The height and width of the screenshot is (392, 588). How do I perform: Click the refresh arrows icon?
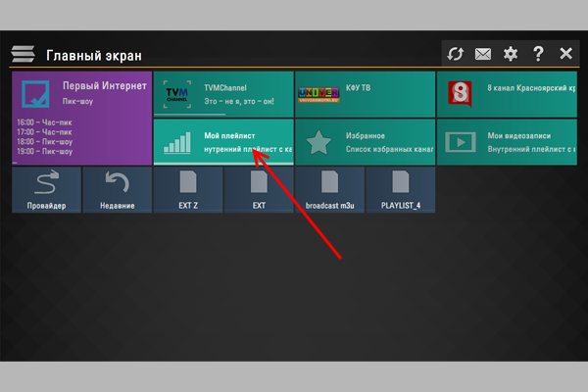click(x=455, y=54)
